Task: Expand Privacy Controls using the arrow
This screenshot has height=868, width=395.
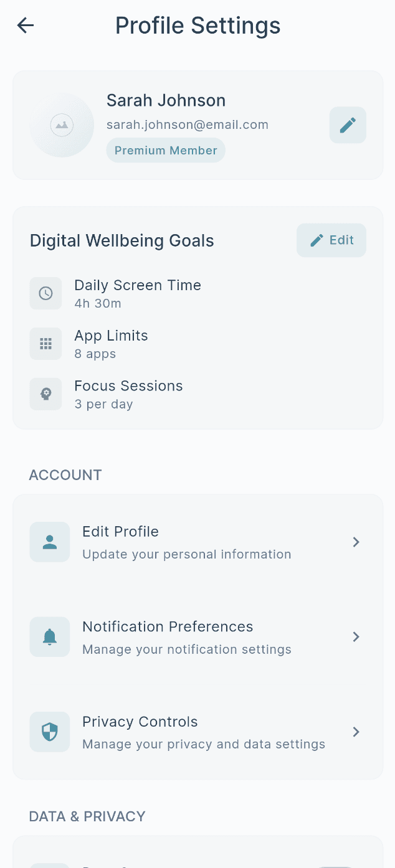Action: coord(356,732)
